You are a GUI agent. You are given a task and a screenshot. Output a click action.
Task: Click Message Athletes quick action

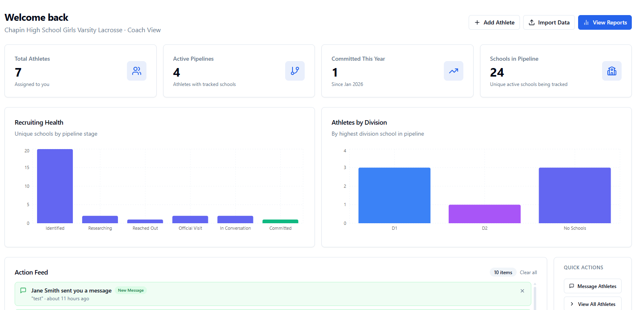(593, 286)
